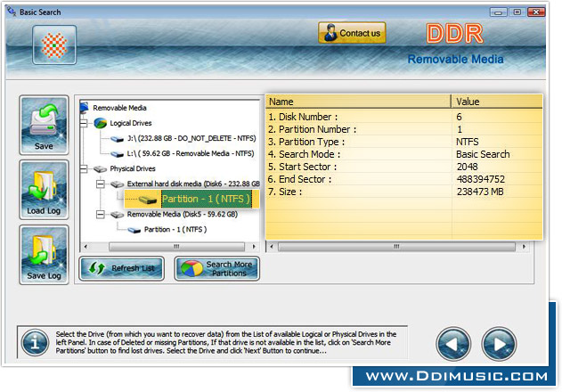The height and width of the screenshot is (392, 562).
Task: Select drive J:\ DO_NOT_DELETE NTFS
Action: (191, 138)
